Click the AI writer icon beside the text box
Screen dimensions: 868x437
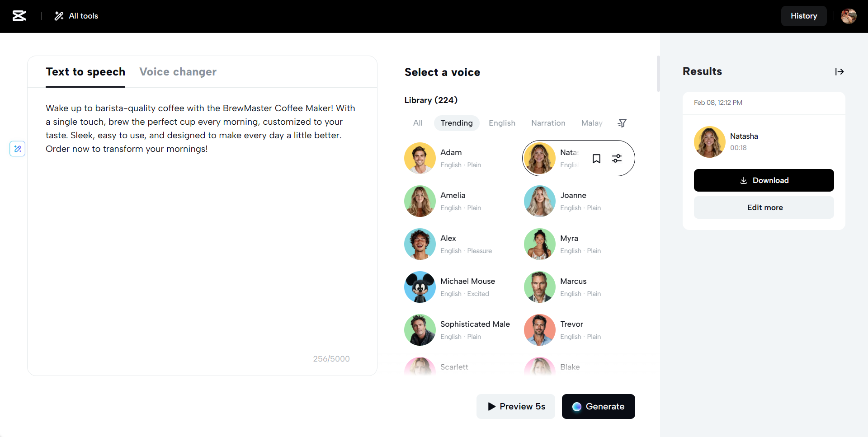pyautogui.click(x=18, y=149)
